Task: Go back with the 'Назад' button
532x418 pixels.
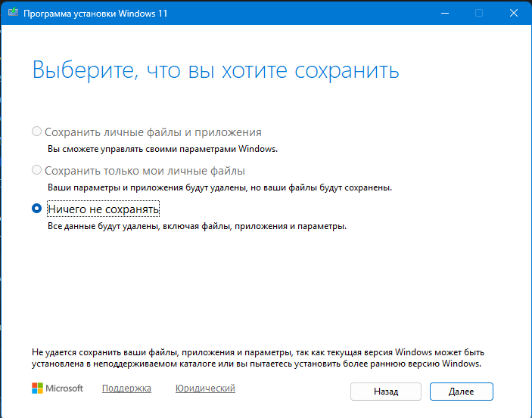Action: 386,392
